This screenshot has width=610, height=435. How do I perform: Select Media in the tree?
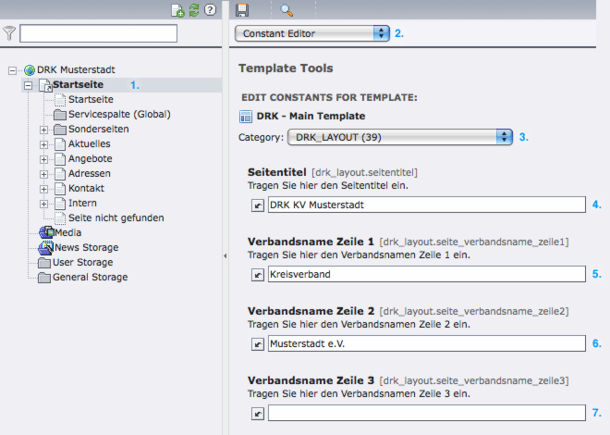[68, 233]
